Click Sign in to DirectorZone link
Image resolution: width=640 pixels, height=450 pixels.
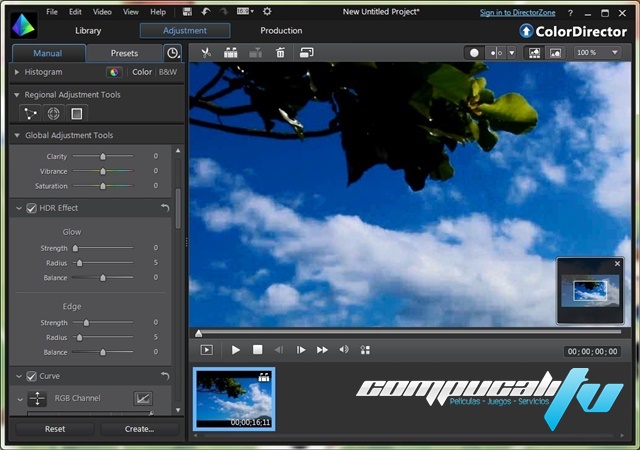pyautogui.click(x=518, y=12)
